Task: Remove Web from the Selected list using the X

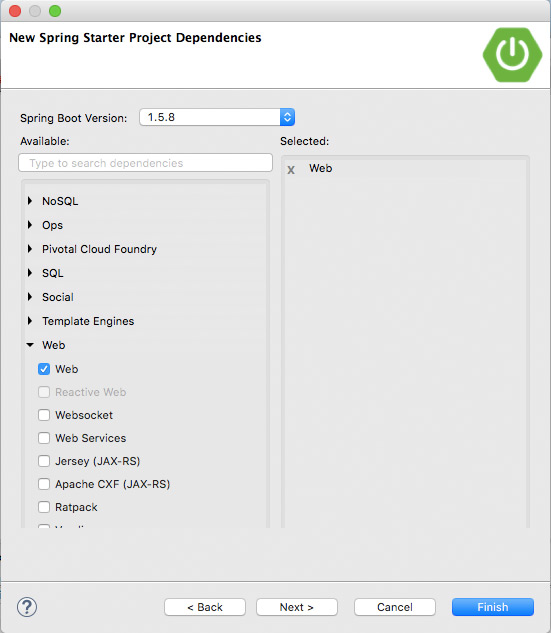Action: point(291,170)
